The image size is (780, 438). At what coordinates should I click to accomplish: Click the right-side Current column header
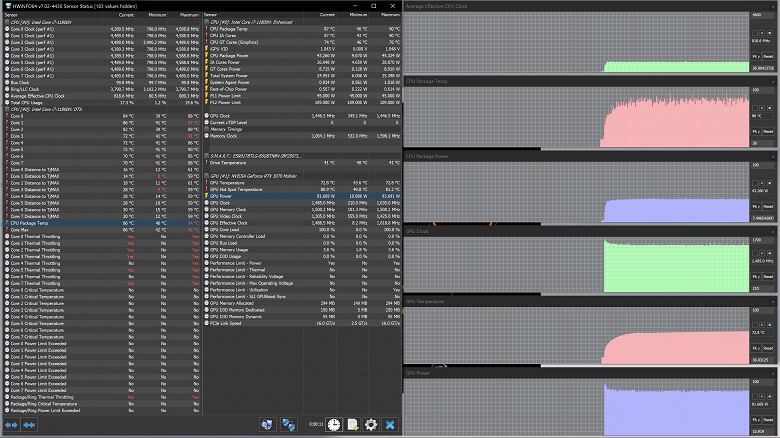[326, 15]
